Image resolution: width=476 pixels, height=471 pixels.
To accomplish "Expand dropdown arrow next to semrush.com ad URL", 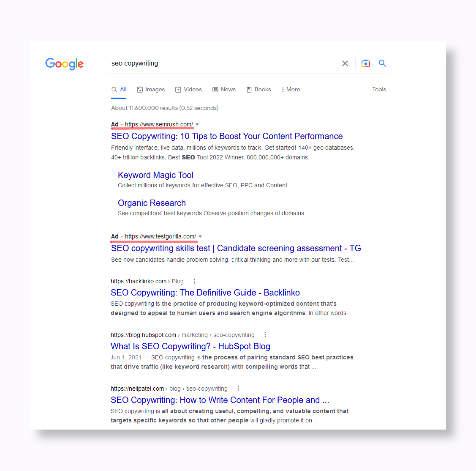I will click(x=197, y=125).
